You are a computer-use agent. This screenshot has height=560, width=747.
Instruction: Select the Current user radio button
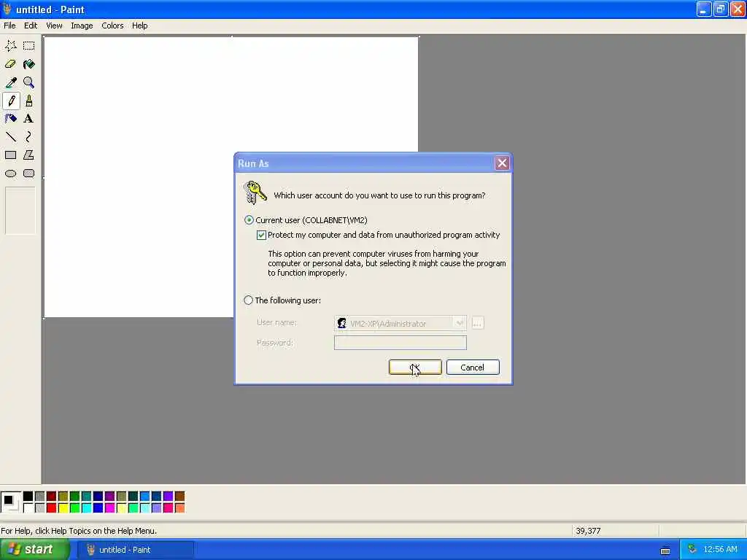coord(249,220)
